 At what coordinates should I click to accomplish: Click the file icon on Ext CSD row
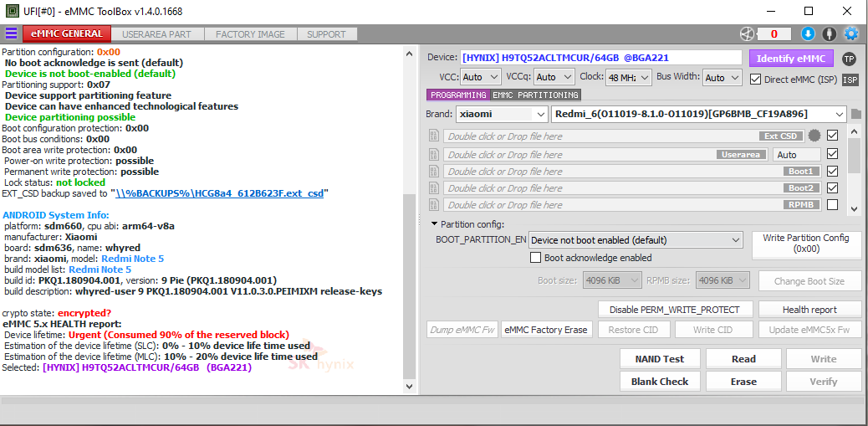435,136
